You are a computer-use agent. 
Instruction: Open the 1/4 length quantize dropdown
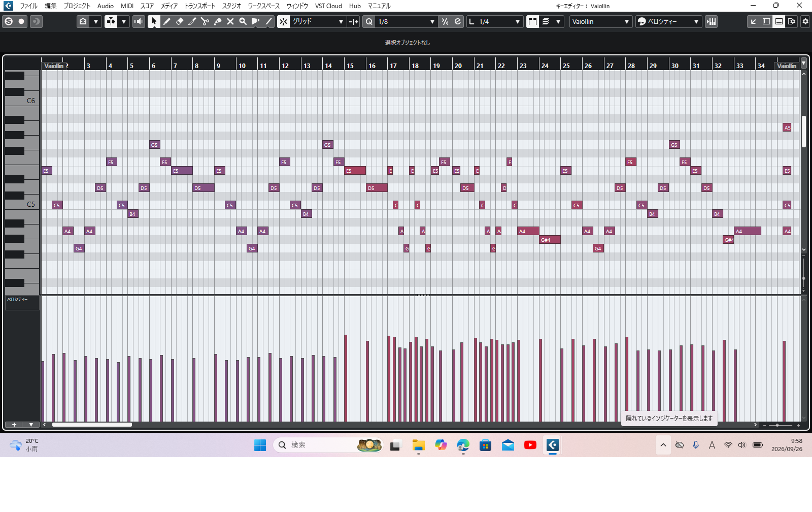[495, 21]
